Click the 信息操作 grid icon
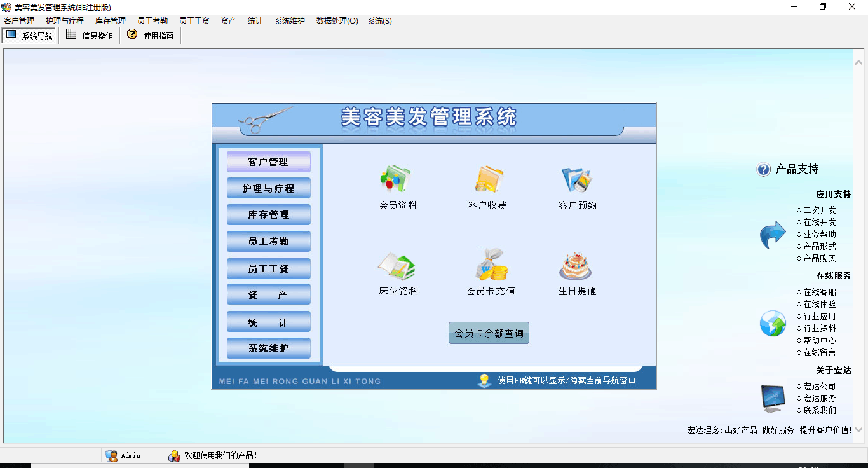The image size is (868, 468). (x=71, y=34)
